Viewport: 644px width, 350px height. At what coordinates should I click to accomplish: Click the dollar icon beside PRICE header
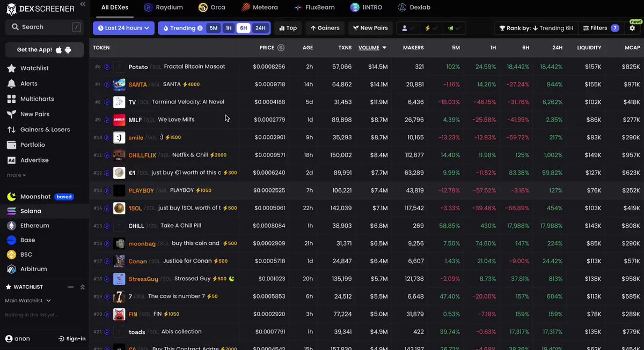tap(281, 48)
